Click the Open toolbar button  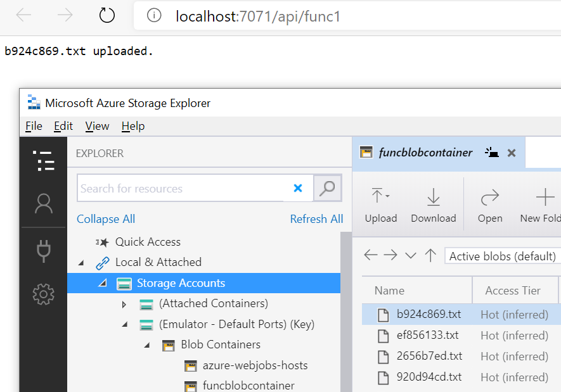coord(490,206)
